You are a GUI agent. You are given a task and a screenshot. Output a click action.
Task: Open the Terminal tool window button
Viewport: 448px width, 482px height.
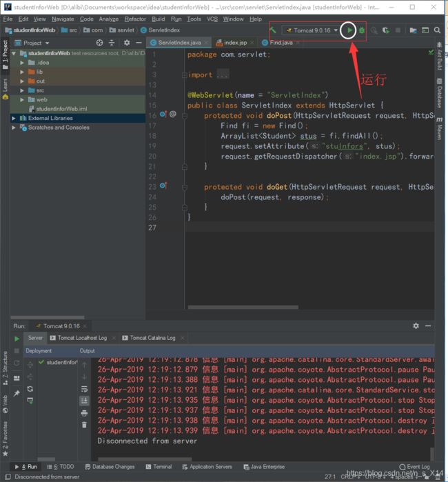click(x=159, y=467)
